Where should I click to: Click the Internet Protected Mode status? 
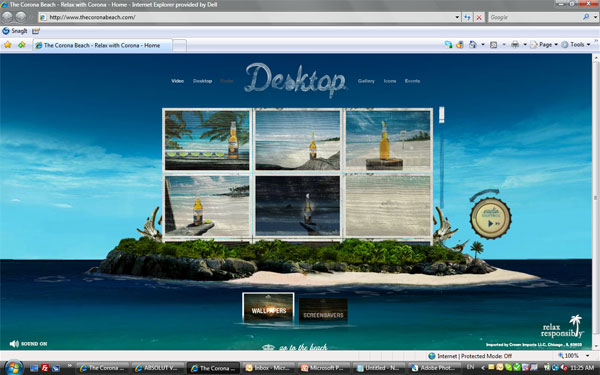point(470,356)
